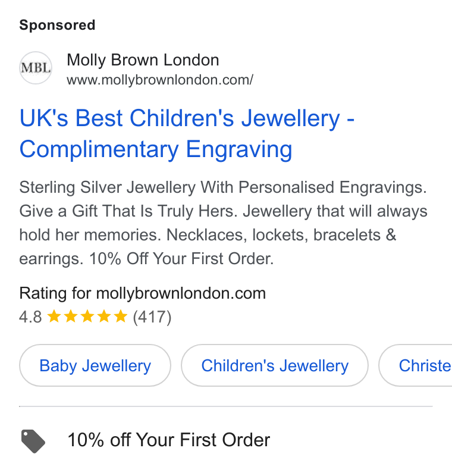Screen dimensions: 452x476
Task: Choose the partially visible Christe… chip
Action: tap(416, 365)
